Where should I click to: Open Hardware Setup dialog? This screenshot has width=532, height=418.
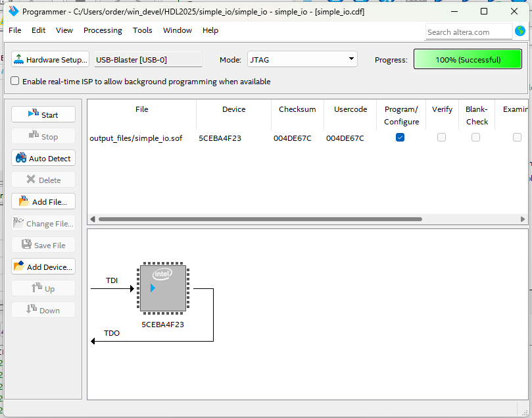click(x=50, y=60)
